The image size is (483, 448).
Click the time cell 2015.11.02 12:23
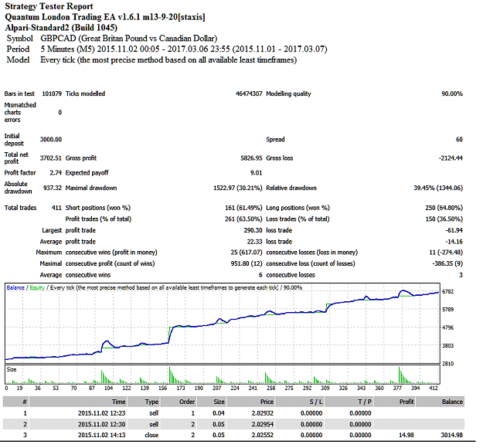click(x=102, y=413)
